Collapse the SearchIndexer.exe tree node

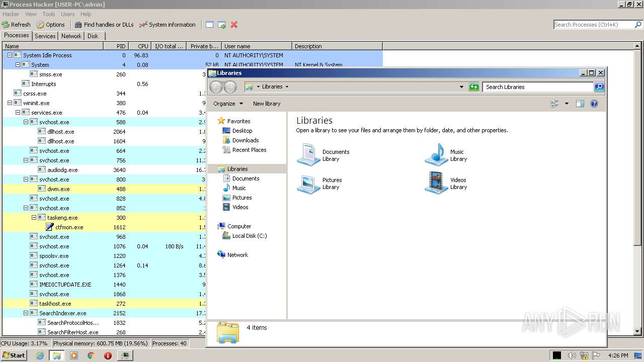coord(26,313)
